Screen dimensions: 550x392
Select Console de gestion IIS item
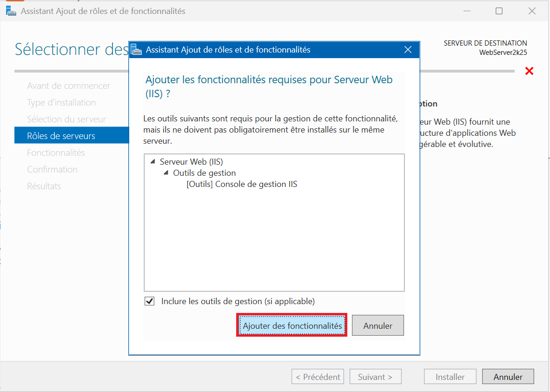point(242,184)
